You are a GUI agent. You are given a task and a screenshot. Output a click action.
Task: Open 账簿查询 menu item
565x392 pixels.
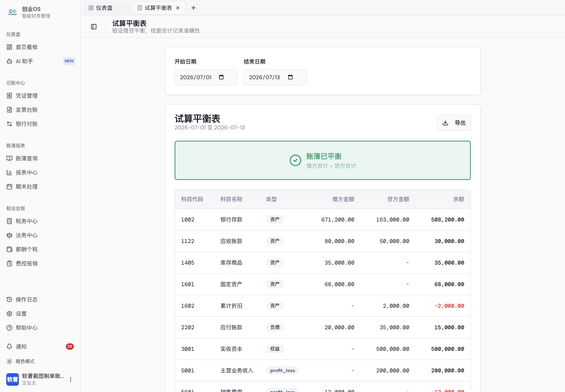[x=40, y=158]
